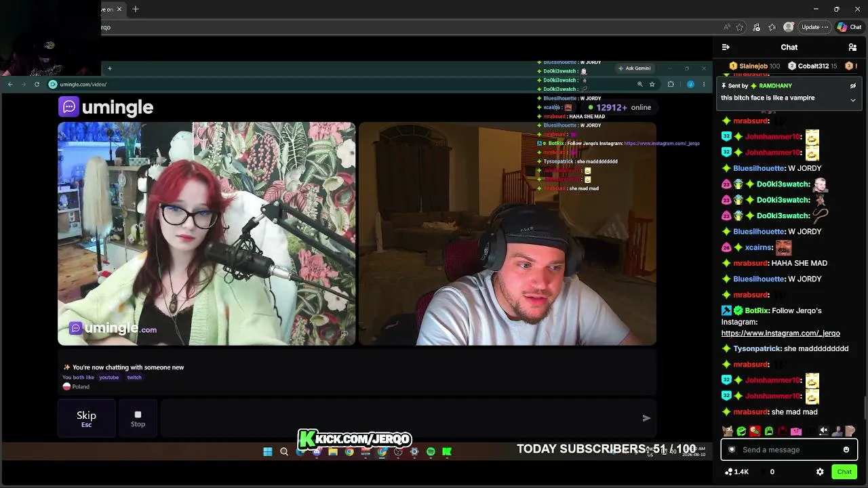Image resolution: width=868 pixels, height=488 pixels.
Task: Click the Poland country label
Action: pyautogui.click(x=81, y=387)
